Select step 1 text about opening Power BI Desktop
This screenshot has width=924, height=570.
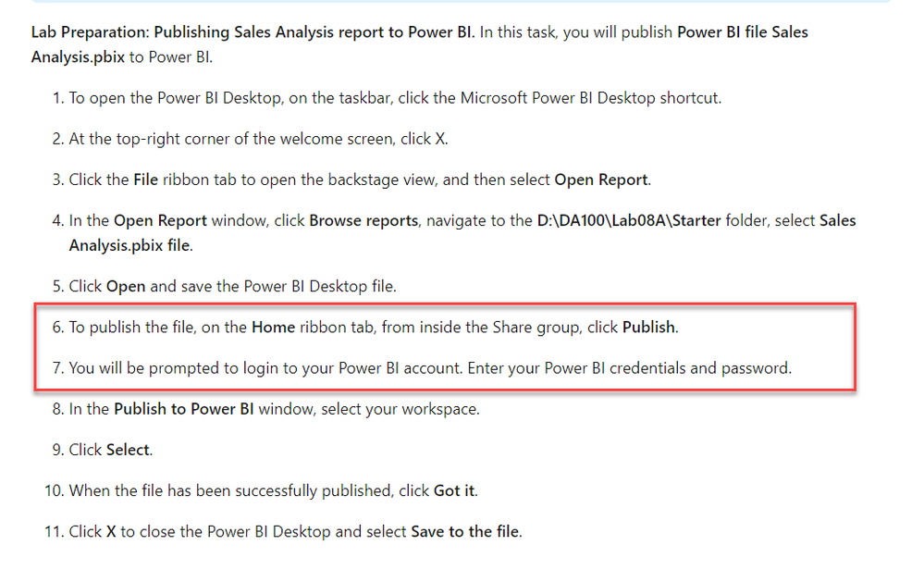click(x=395, y=98)
